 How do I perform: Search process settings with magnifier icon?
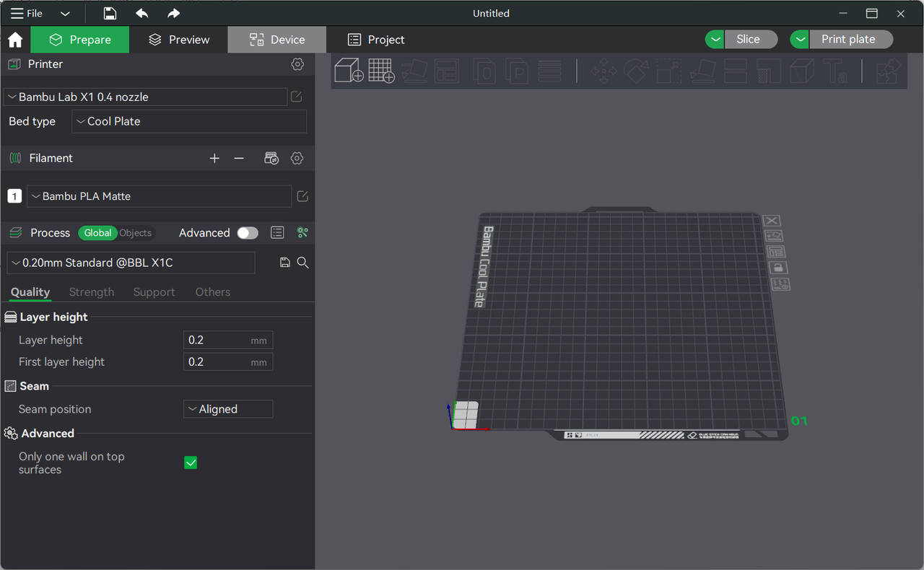click(303, 263)
